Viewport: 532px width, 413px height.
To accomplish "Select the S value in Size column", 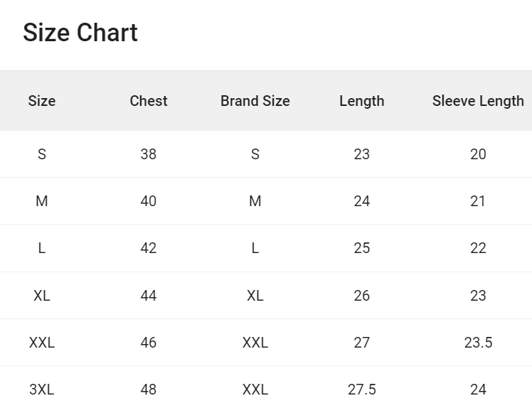I will pos(42,154).
